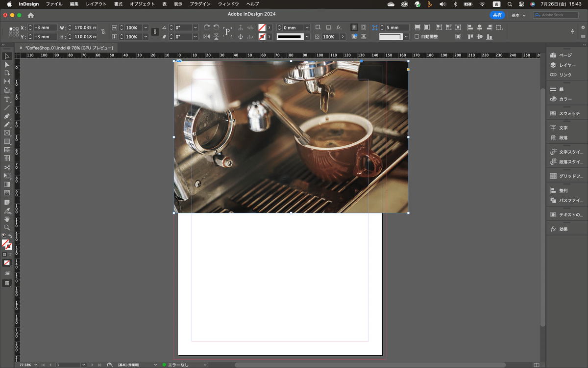
Task: Click the Fit Content Proportionally icon
Action: [427, 27]
